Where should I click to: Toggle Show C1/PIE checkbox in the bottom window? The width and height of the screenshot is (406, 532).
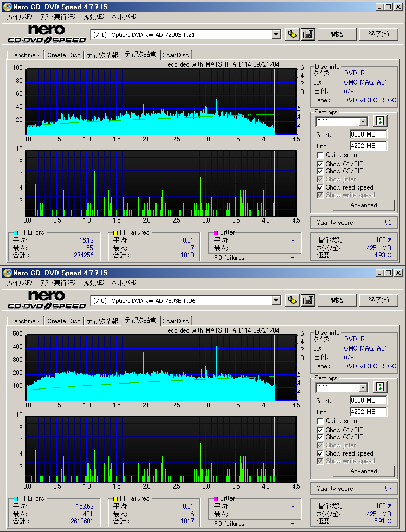coord(320,430)
